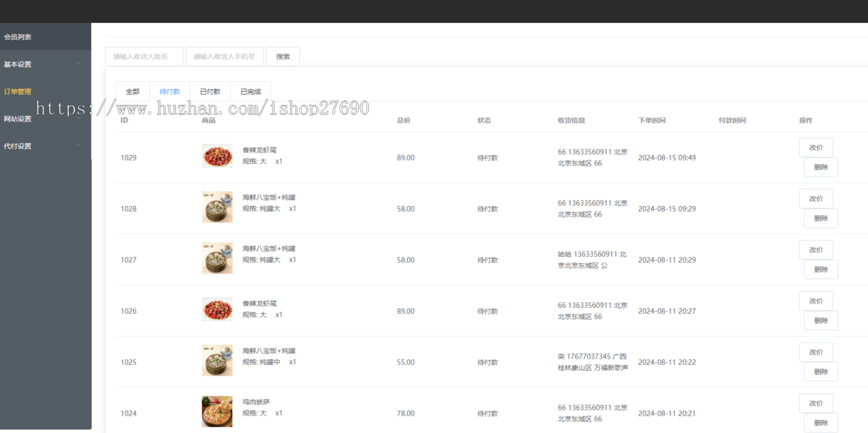Click 改价 for order 1024
Viewport: 868px width, 433px height.
pyautogui.click(x=816, y=403)
